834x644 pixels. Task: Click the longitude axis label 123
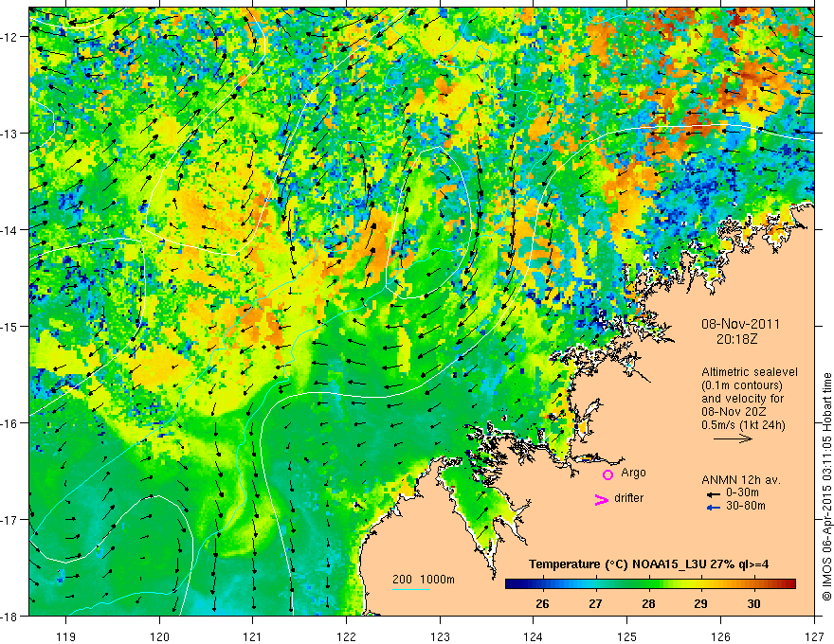pyautogui.click(x=440, y=636)
